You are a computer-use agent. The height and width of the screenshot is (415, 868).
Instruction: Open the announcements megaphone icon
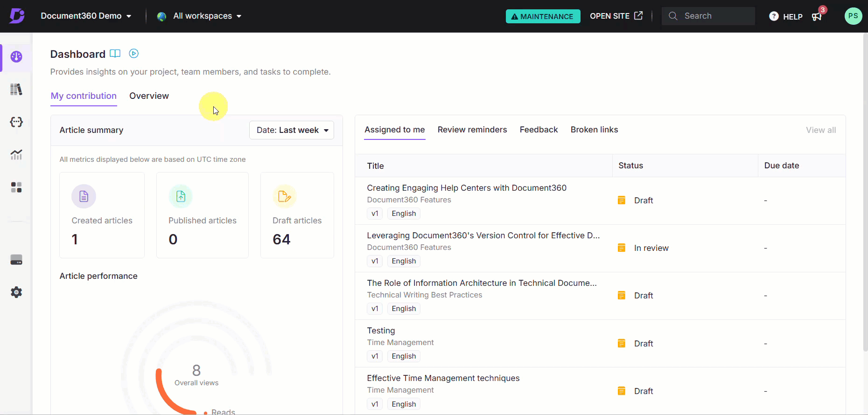click(817, 17)
